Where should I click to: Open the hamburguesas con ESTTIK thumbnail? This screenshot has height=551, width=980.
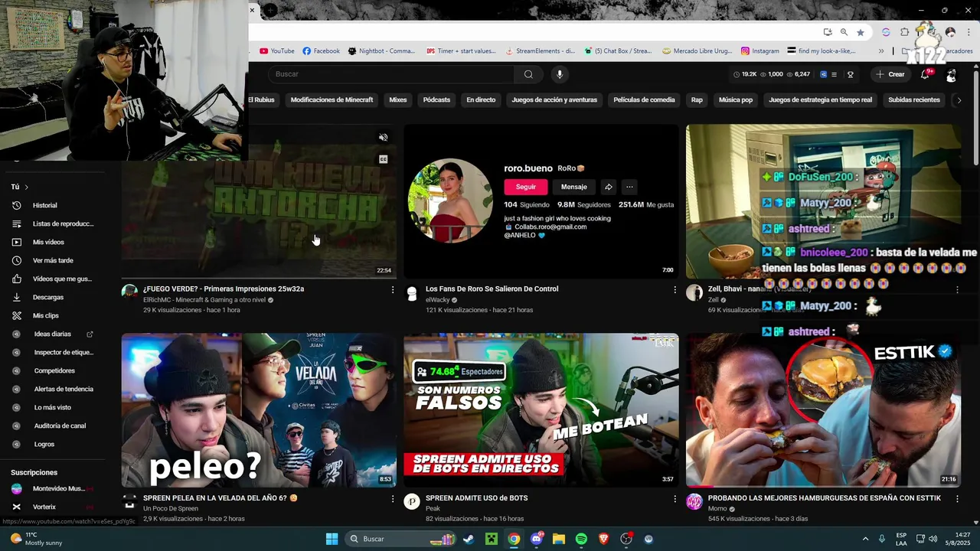pos(823,410)
